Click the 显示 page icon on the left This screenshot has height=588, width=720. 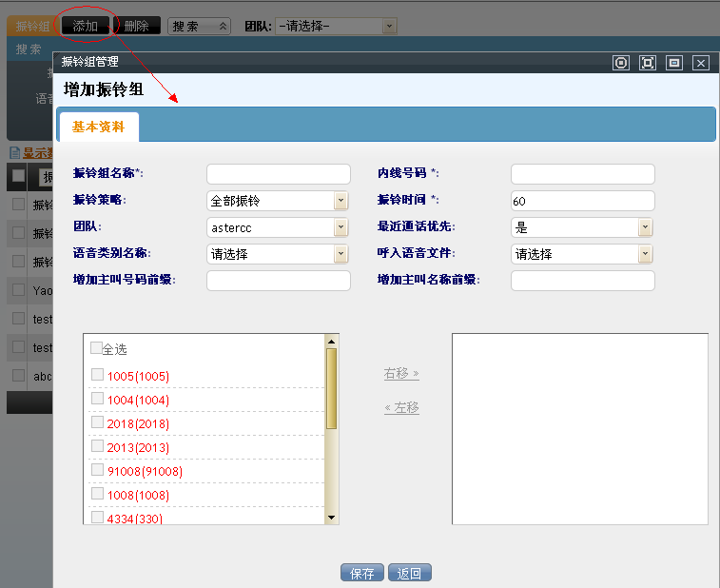click(14, 153)
